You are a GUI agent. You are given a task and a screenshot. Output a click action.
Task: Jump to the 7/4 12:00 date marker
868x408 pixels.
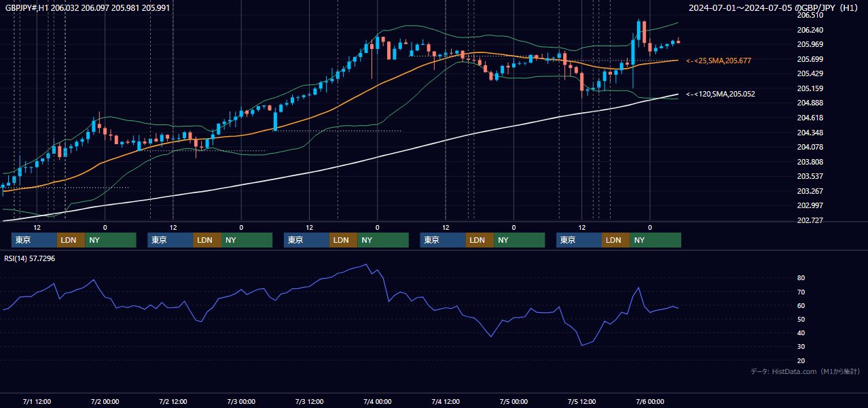click(x=446, y=401)
